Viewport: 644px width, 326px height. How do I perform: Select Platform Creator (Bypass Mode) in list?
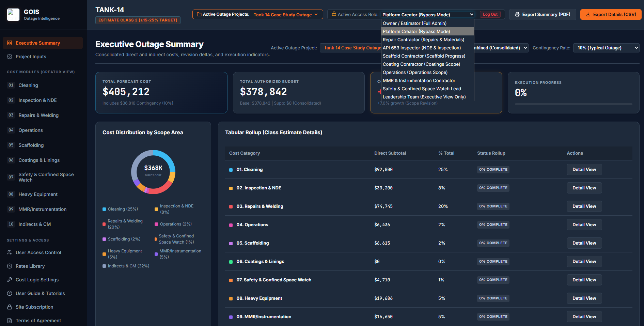(427, 31)
